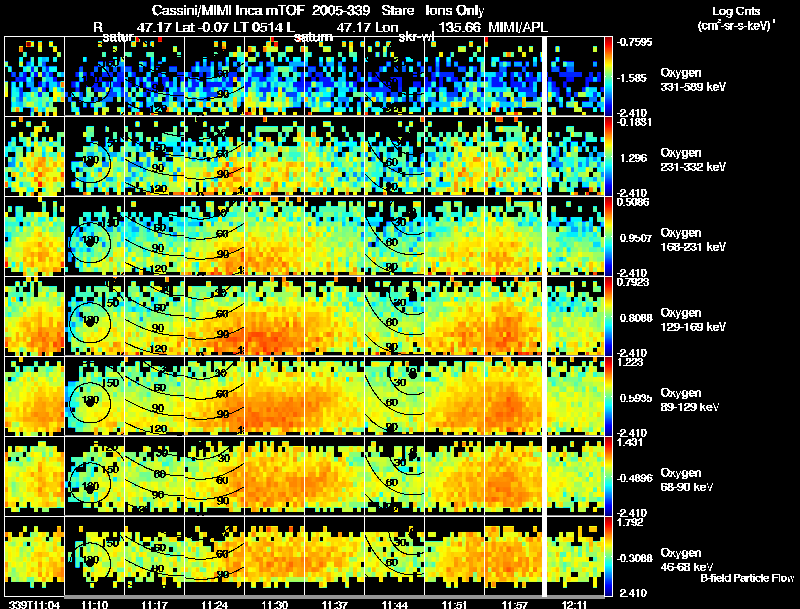Open the 11:44 panel in the 68-90 keV row
This screenshot has height=609, width=800.
[394, 476]
